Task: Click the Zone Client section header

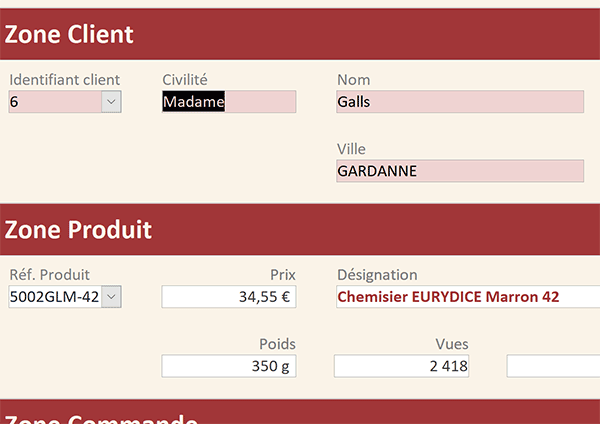Action: (x=300, y=34)
